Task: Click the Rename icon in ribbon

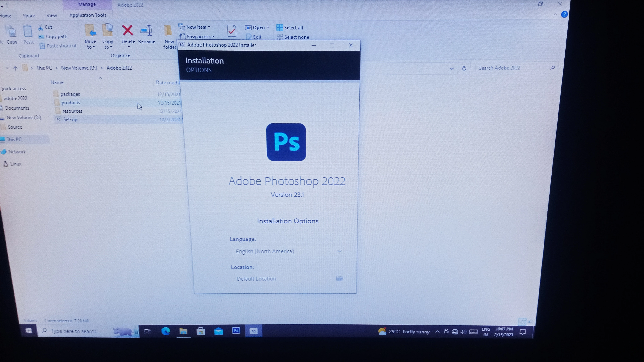Action: pos(146,30)
